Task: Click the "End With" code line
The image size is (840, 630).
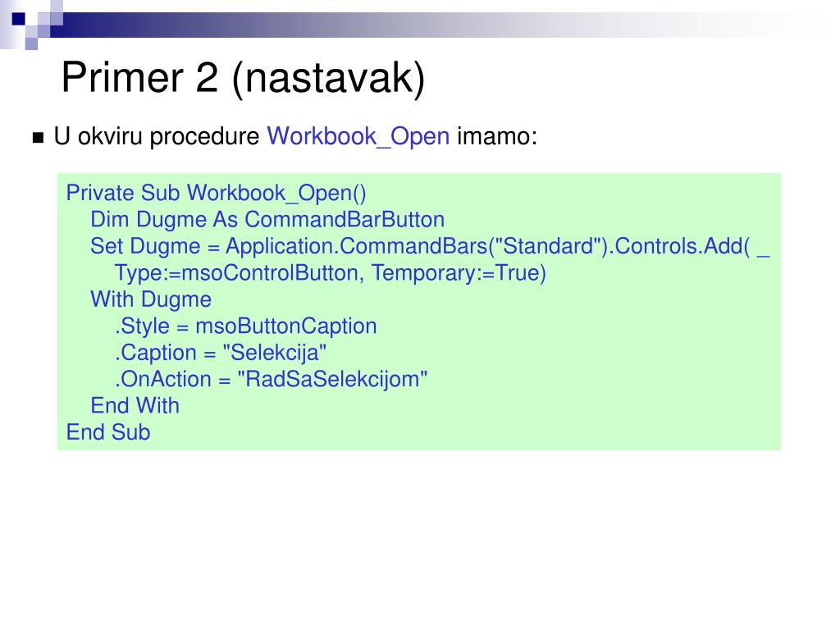Action: tap(135, 405)
